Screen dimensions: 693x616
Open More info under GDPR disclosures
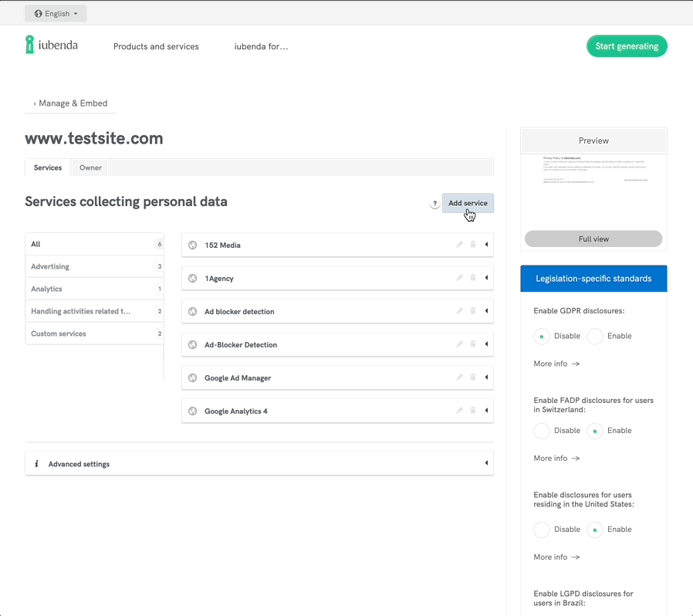556,363
